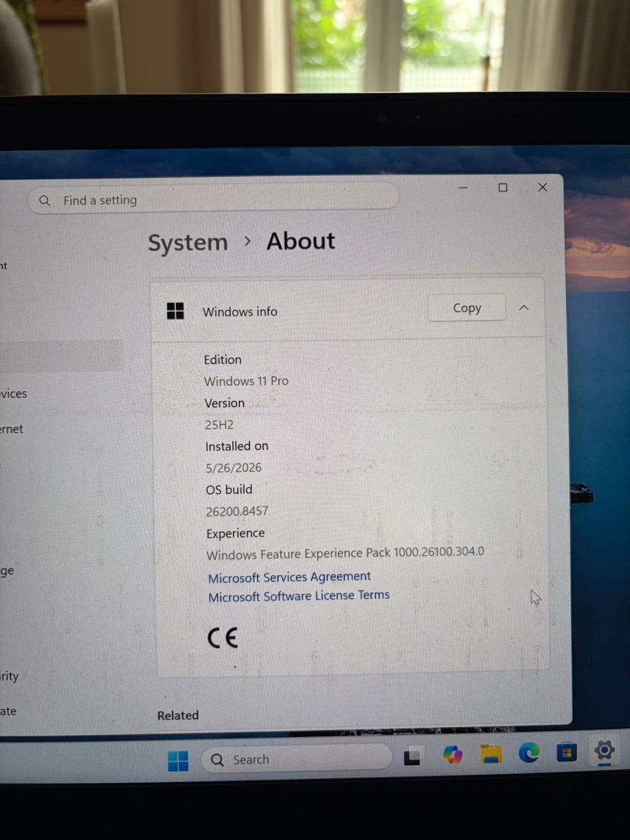Click the Windows logo beside Windows info

(175, 311)
